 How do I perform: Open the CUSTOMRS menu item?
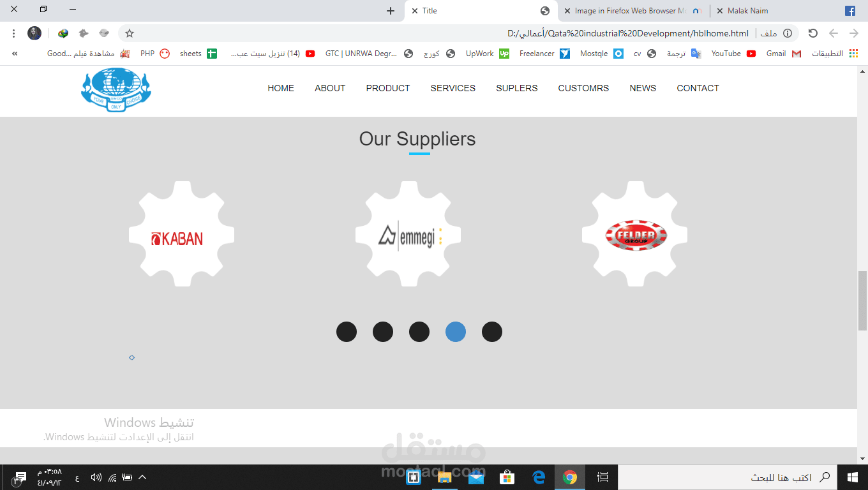coord(583,88)
